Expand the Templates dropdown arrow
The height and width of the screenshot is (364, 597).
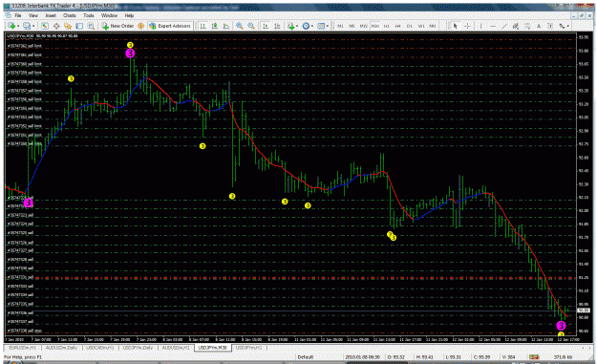point(328,26)
